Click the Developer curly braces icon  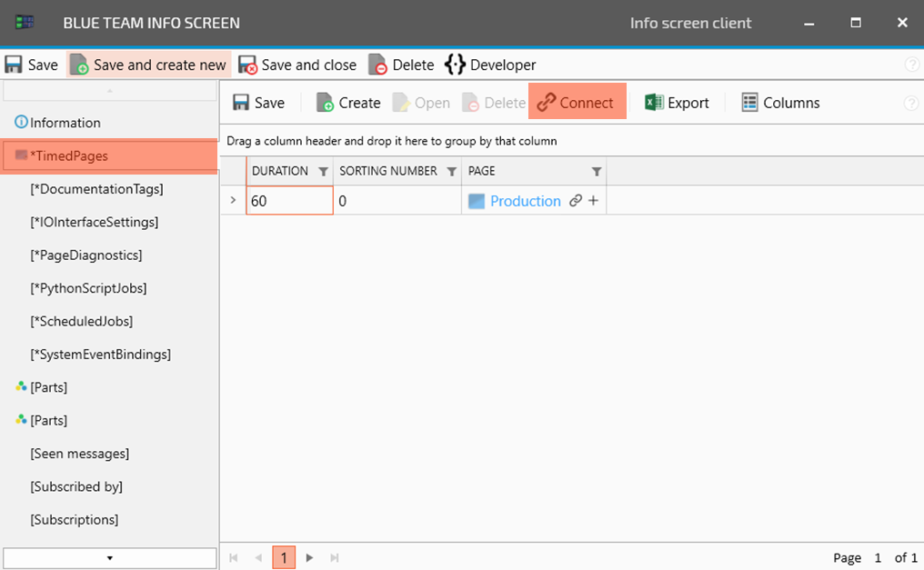455,65
